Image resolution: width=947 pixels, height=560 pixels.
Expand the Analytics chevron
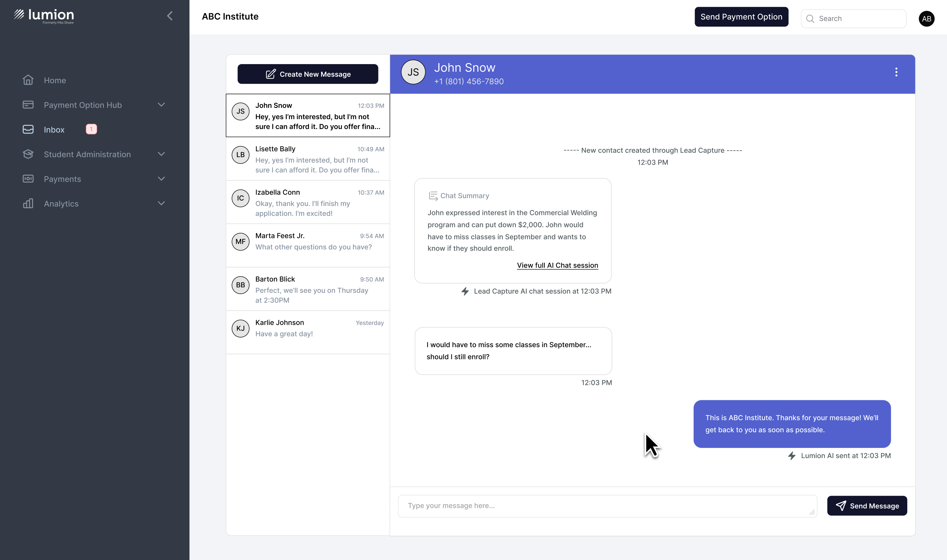pos(162,203)
